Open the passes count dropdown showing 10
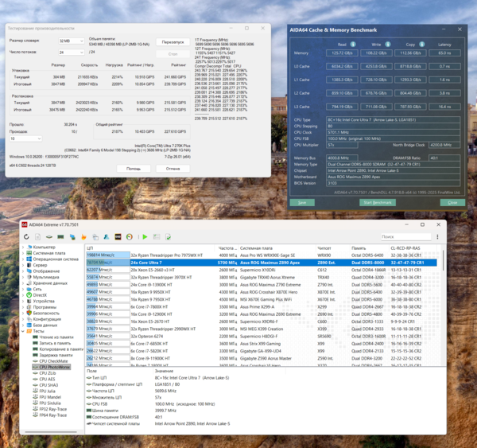 point(25,138)
